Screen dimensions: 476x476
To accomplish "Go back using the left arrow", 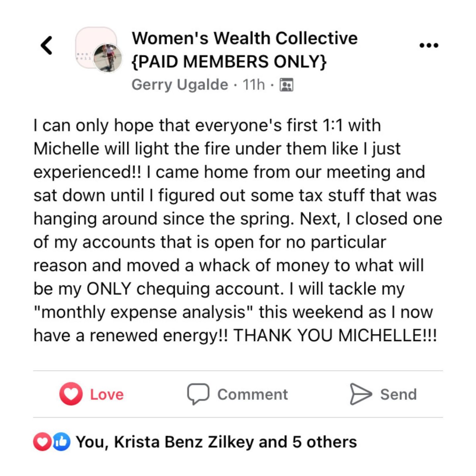I will coord(47,45).
